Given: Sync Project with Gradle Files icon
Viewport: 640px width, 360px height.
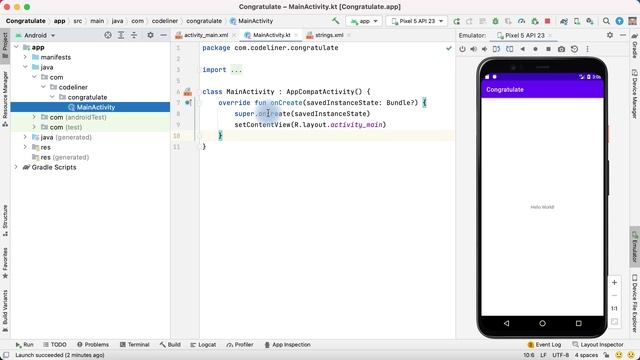Looking at the screenshot, I should click(564, 21).
